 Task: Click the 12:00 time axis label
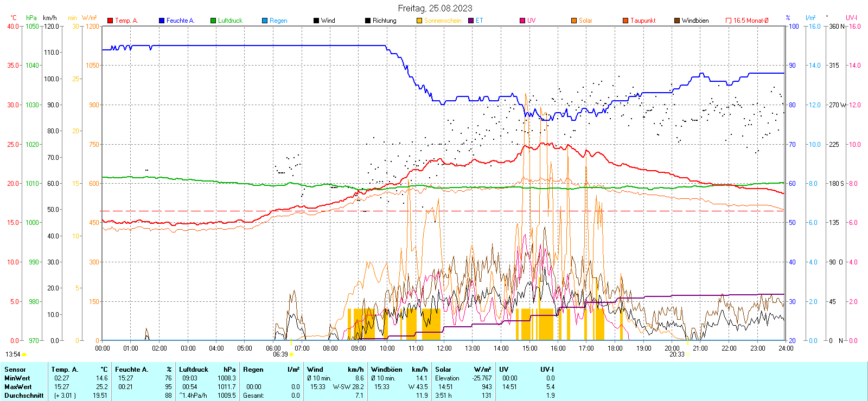point(444,348)
